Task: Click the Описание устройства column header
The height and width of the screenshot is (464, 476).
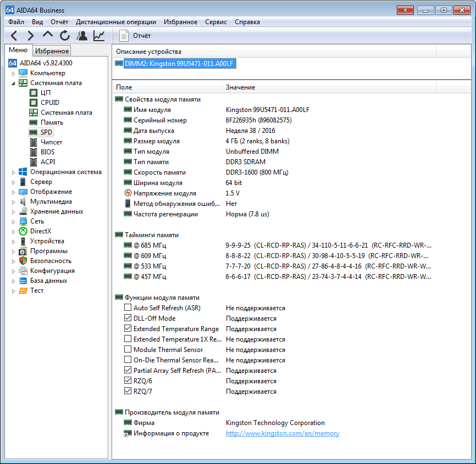Action: click(x=274, y=52)
